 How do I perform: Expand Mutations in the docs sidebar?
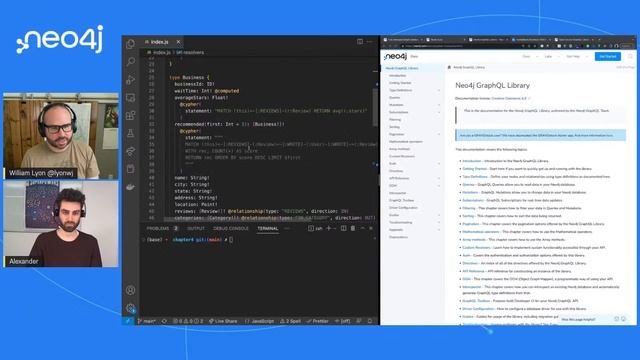click(439, 105)
